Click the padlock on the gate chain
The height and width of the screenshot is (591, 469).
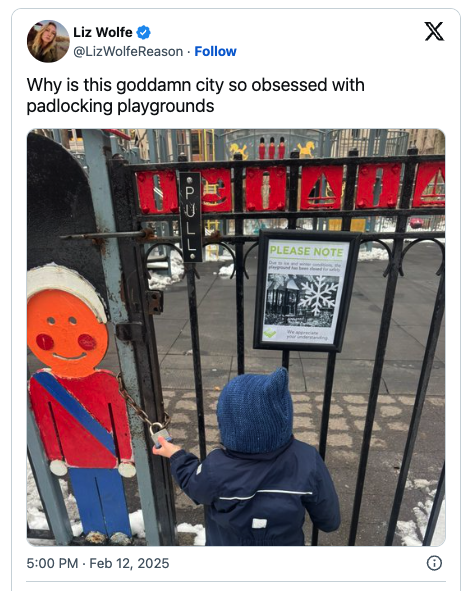click(161, 433)
